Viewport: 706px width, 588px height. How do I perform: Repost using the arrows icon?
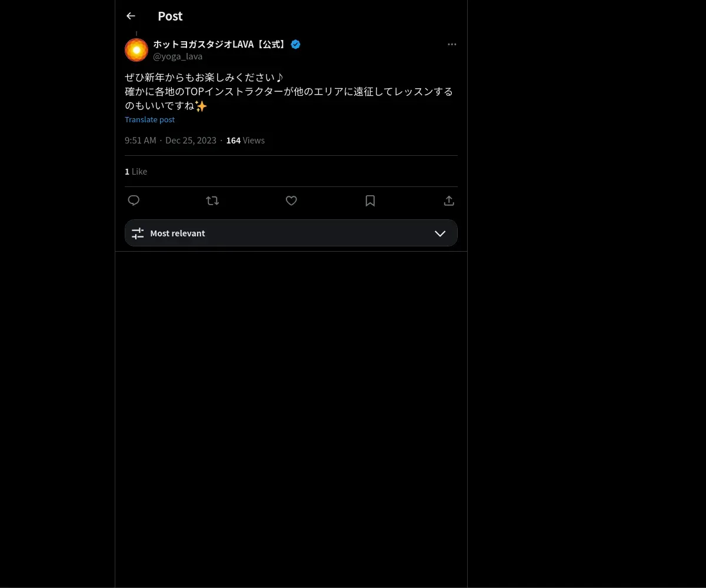212,201
